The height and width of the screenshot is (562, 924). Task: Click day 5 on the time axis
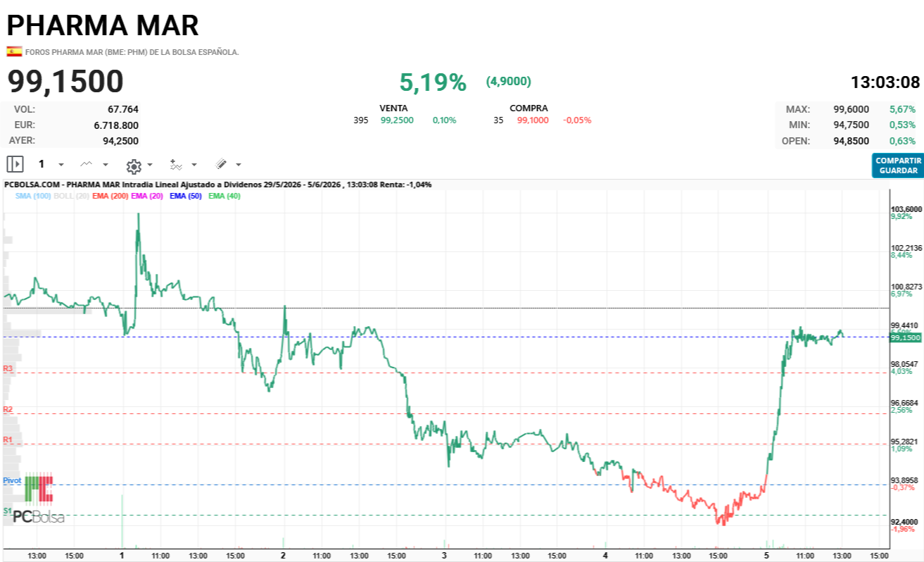(766, 556)
